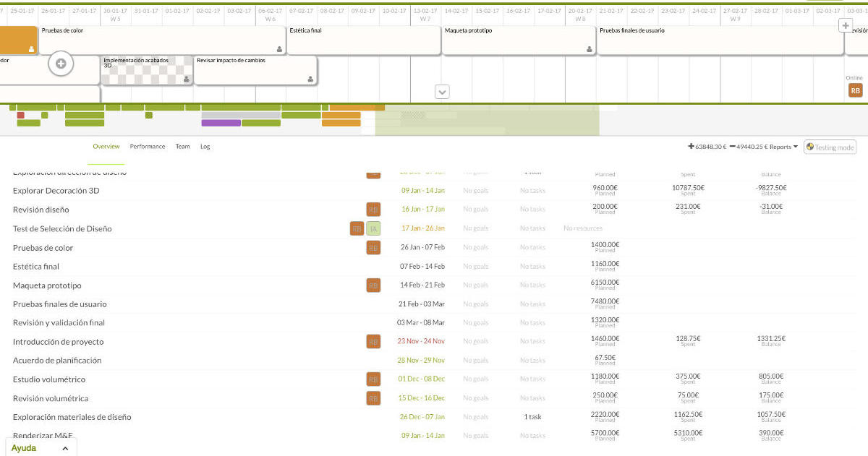
Task: Click the 13-02-17 date header on timeline
Action: (425, 11)
